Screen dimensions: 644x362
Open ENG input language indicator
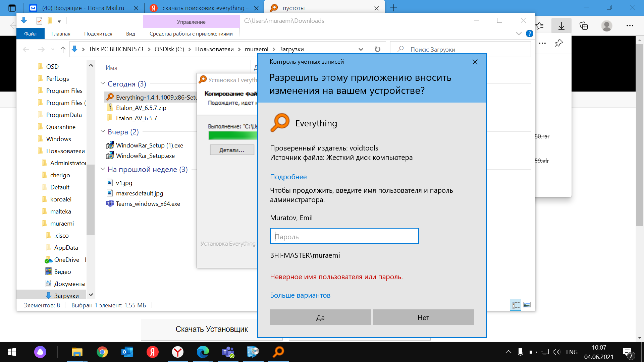572,352
